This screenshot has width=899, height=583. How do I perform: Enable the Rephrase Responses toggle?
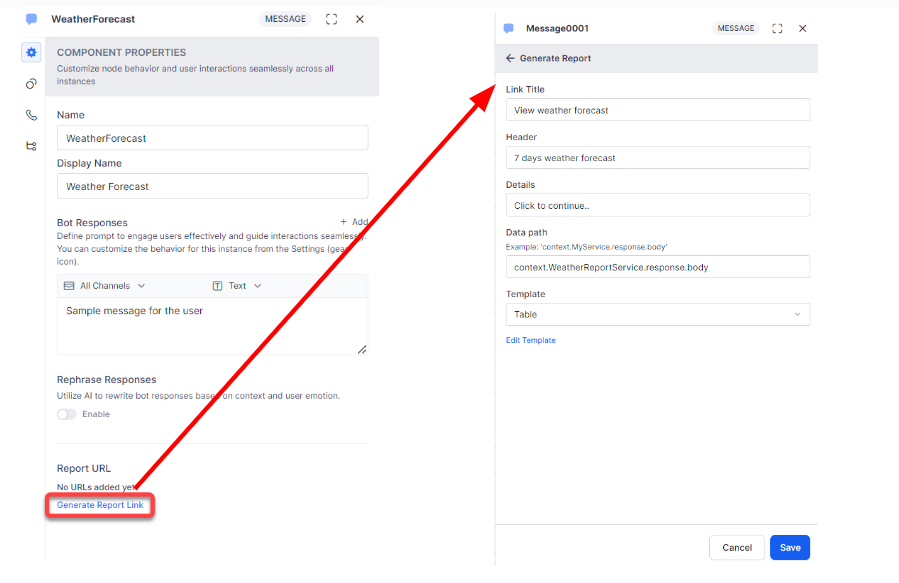(67, 414)
